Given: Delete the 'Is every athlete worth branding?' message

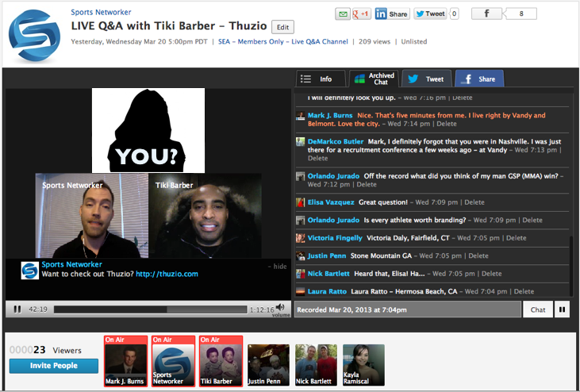Looking at the screenshot, I should (532, 220).
